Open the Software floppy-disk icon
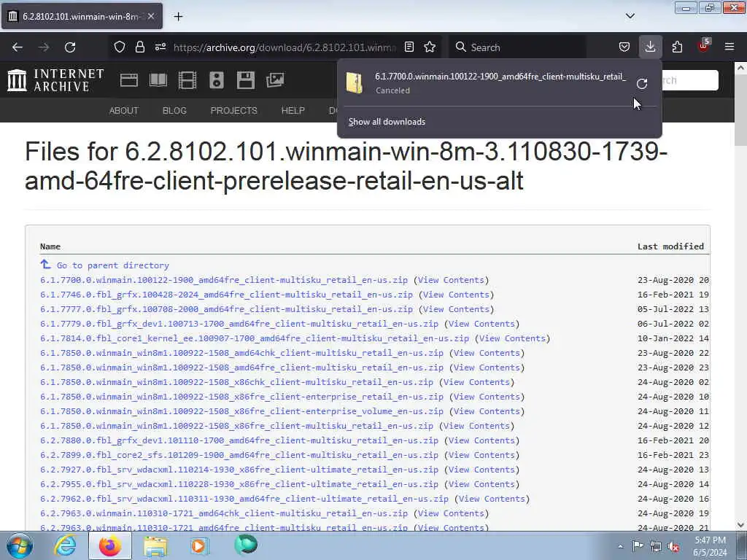This screenshot has width=747, height=560. coord(246,80)
